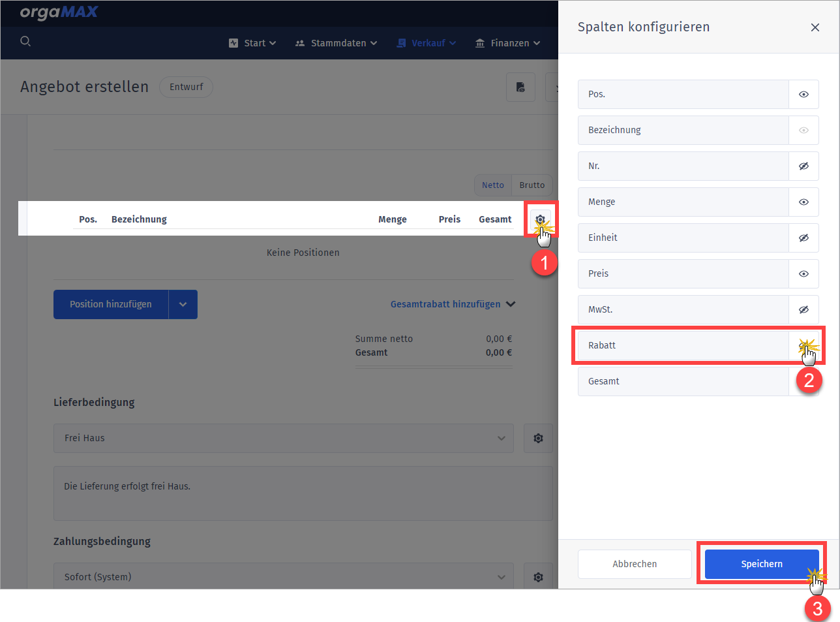Expand the Position hinzufügen dropdown arrow
Image resolution: width=840 pixels, height=622 pixels.
pyautogui.click(x=183, y=304)
